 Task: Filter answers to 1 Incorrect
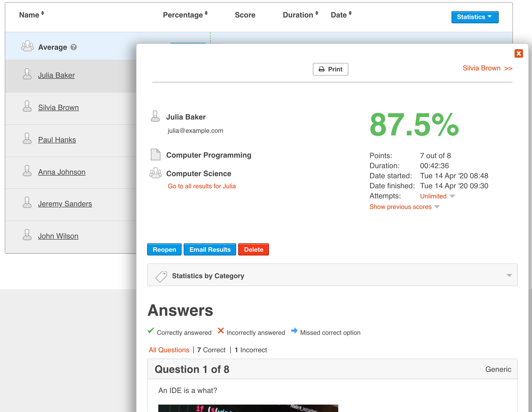(x=251, y=350)
